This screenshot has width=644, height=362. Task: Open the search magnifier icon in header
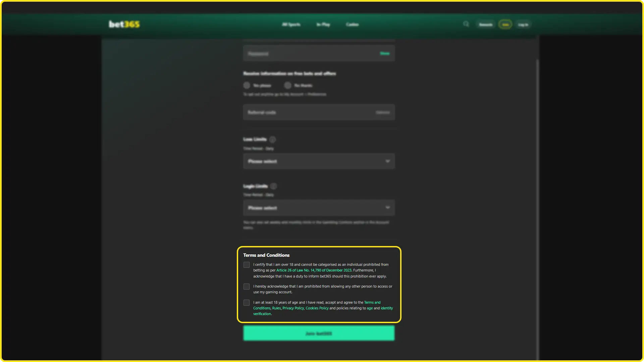466,24
